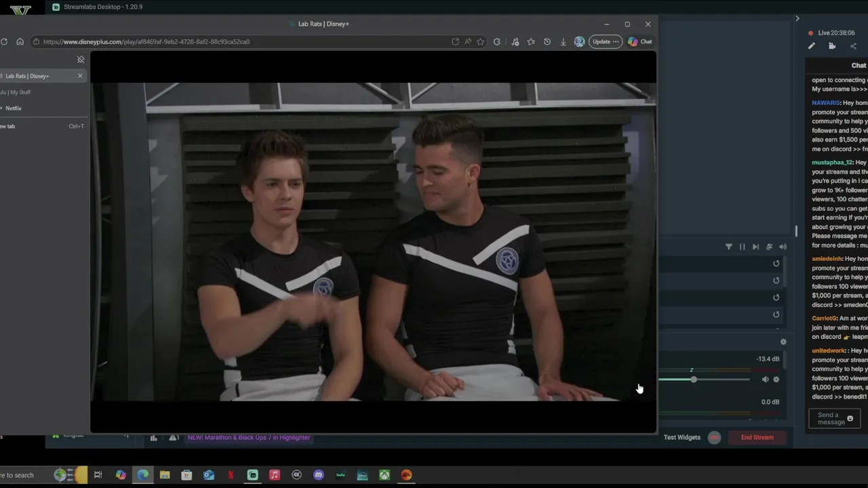Click the Edge Update button

click(606, 41)
